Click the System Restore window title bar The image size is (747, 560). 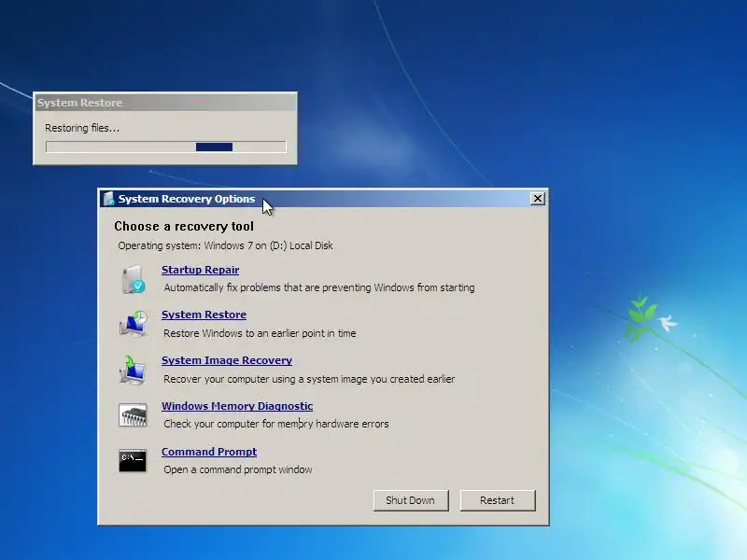[165, 103]
